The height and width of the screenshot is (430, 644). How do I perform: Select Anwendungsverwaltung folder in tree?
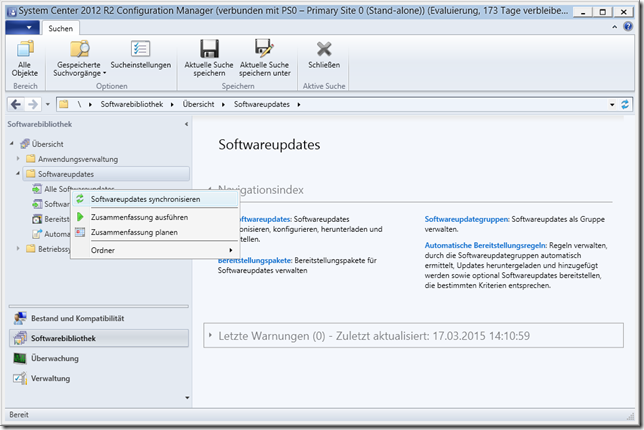tap(78, 159)
